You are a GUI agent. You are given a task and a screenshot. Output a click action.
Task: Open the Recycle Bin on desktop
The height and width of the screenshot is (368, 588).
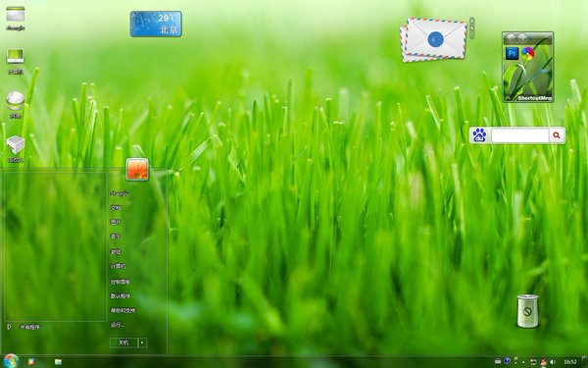coord(527,311)
